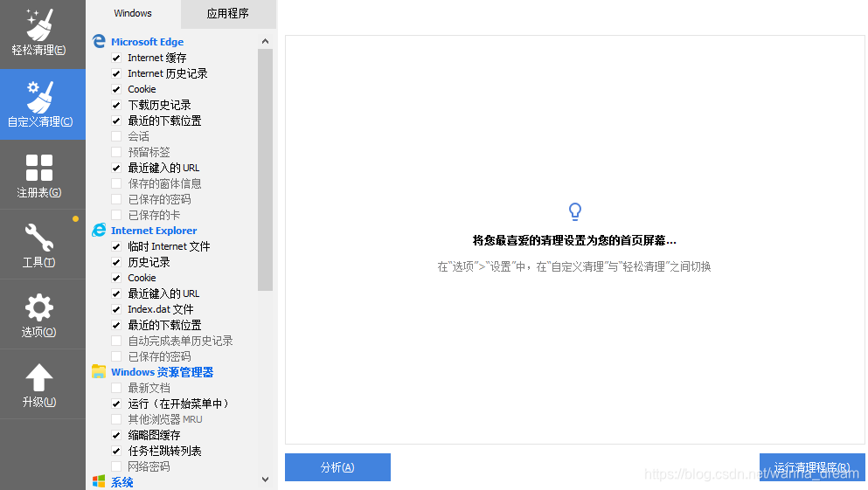The width and height of the screenshot is (868, 490).
Task: Select the 系统 section header
Action: pos(122,482)
